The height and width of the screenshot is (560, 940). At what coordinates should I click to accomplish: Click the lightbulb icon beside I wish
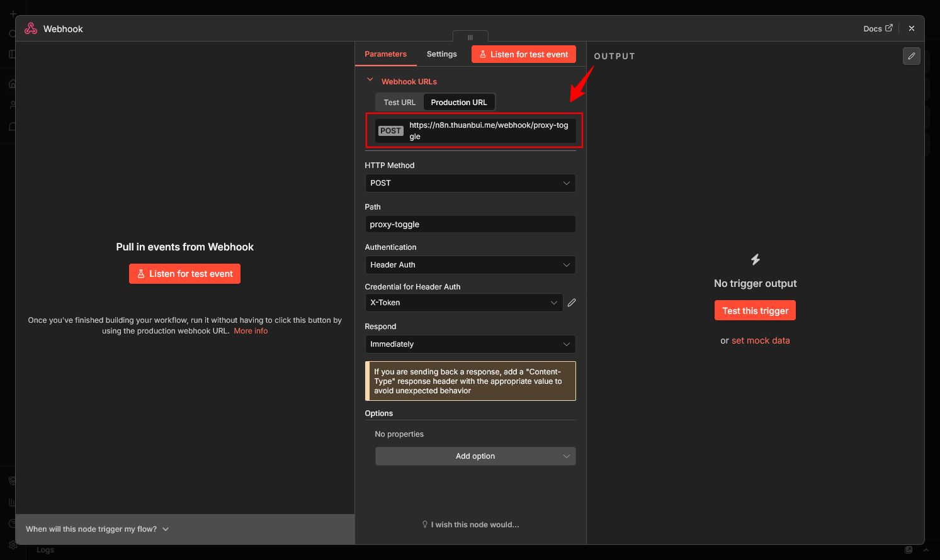click(x=425, y=525)
